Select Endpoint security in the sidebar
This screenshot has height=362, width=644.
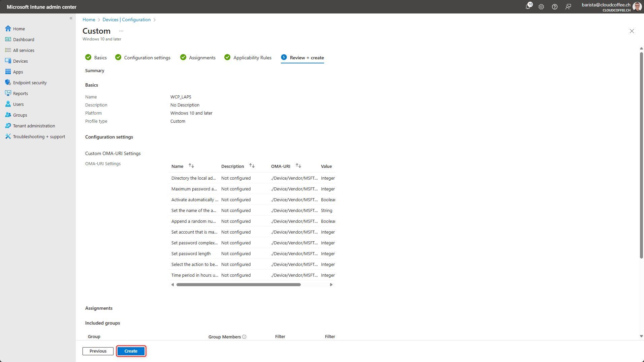[x=30, y=82]
